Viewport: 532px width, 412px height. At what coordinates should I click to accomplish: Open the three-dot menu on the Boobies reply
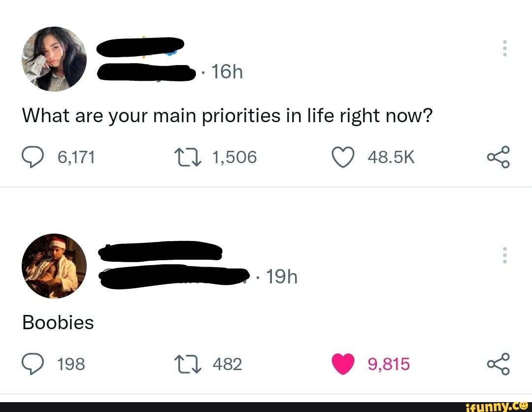pyautogui.click(x=504, y=255)
